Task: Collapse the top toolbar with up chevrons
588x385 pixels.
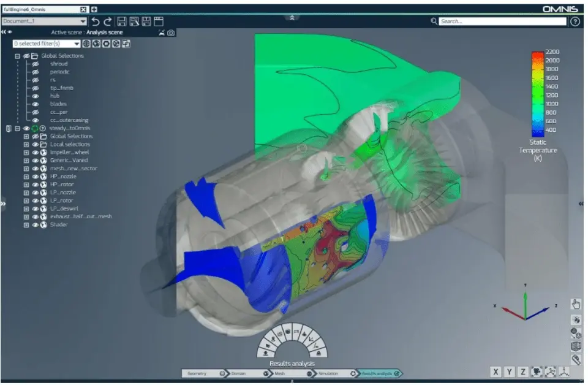Action: [292, 18]
